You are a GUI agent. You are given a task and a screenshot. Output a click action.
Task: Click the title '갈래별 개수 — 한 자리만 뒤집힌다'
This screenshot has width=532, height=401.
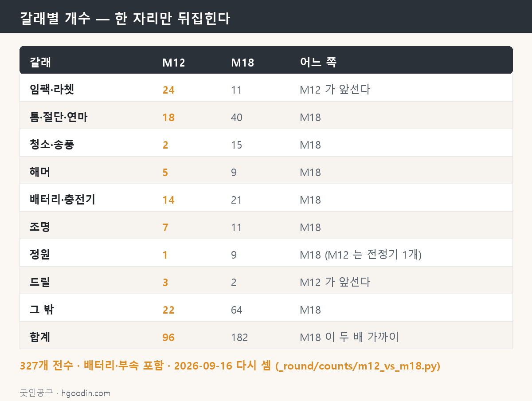click(x=125, y=18)
